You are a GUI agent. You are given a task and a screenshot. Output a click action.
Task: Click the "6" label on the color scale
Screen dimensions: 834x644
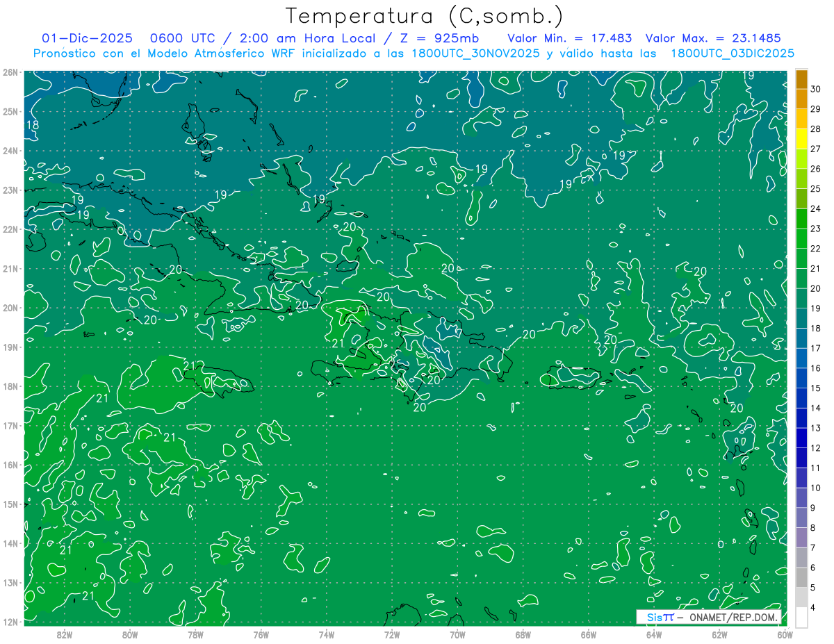pos(813,567)
